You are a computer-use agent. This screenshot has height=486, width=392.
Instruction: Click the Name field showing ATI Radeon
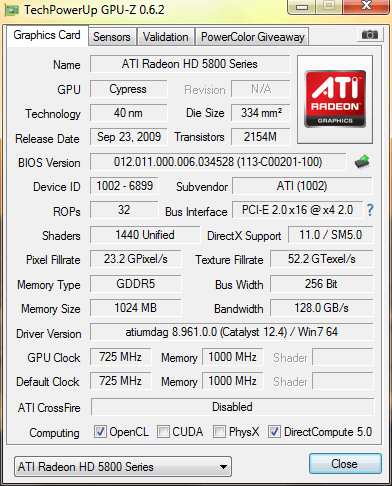pos(190,64)
